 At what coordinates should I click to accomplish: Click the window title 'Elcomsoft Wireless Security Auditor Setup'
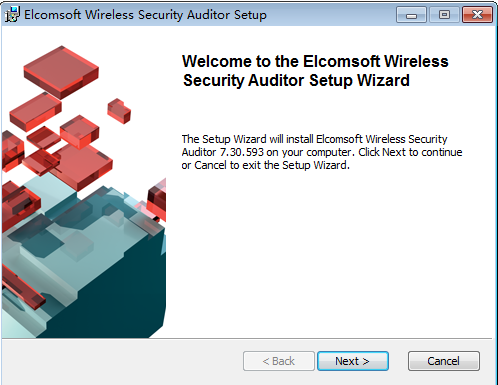(x=145, y=15)
